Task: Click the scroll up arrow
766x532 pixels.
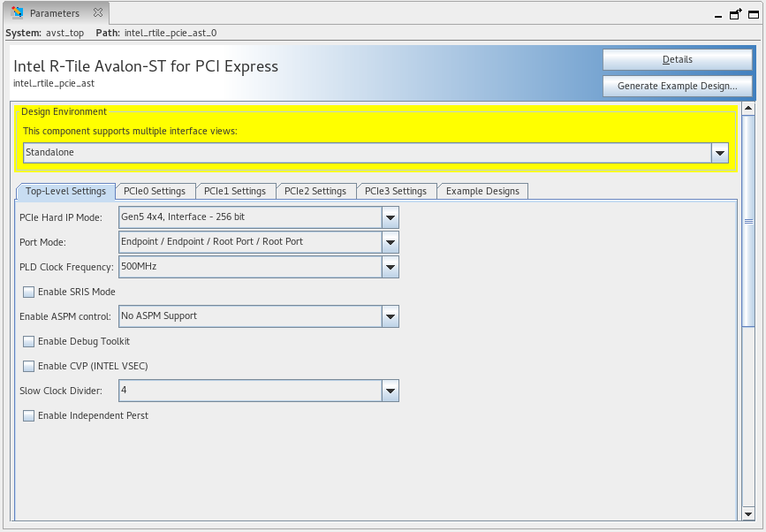Action: point(748,110)
